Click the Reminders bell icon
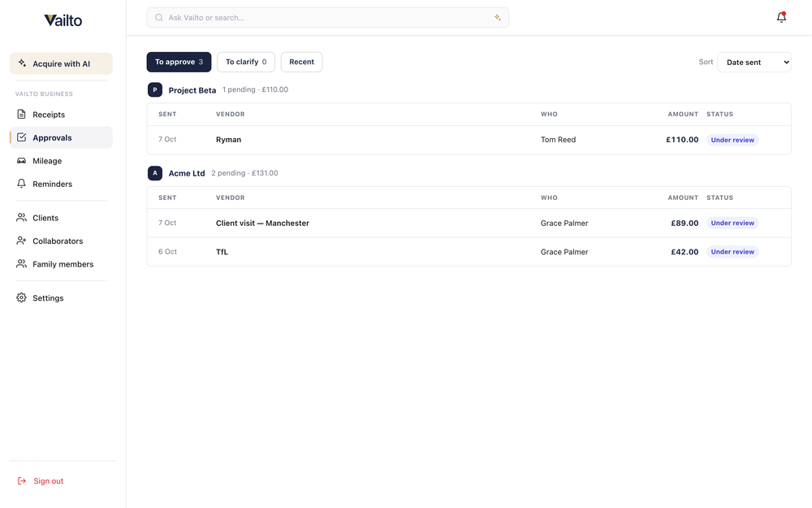Image resolution: width=812 pixels, height=508 pixels. (x=21, y=184)
